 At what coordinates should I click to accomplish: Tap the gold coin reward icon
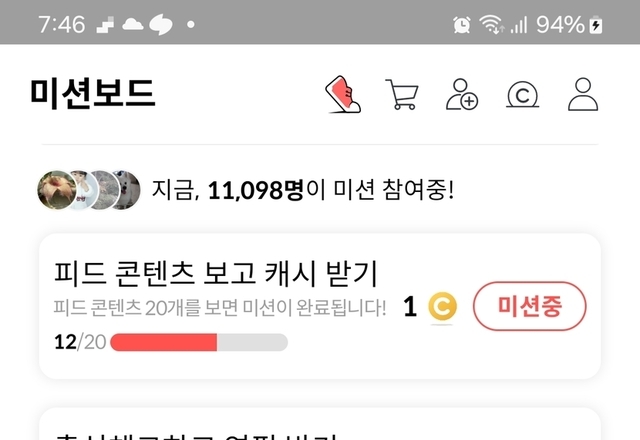coord(442,307)
